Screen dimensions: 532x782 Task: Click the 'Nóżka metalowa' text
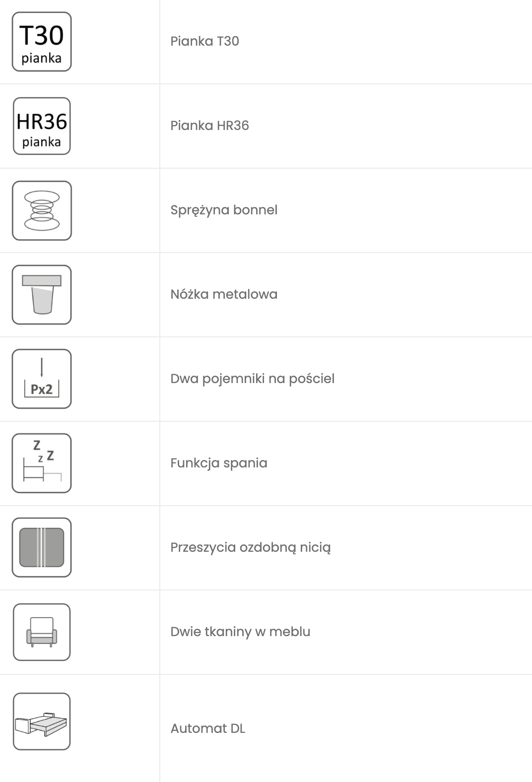tap(224, 294)
